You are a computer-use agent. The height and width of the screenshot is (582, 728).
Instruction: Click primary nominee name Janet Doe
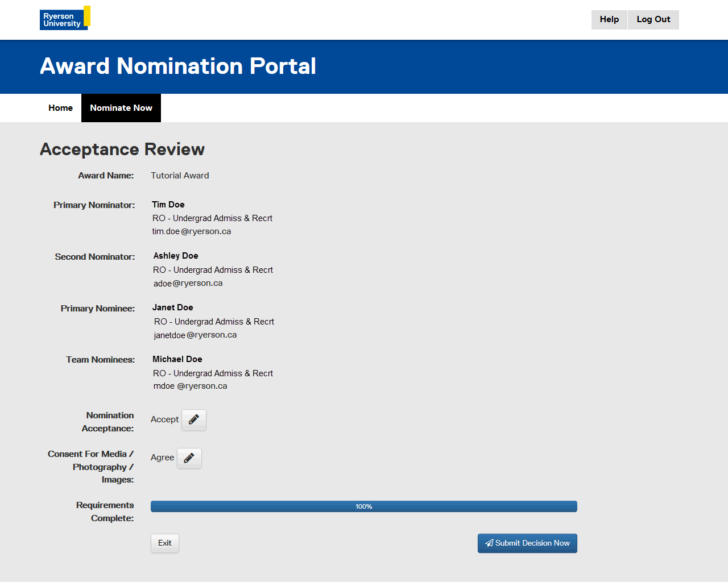[x=172, y=307]
